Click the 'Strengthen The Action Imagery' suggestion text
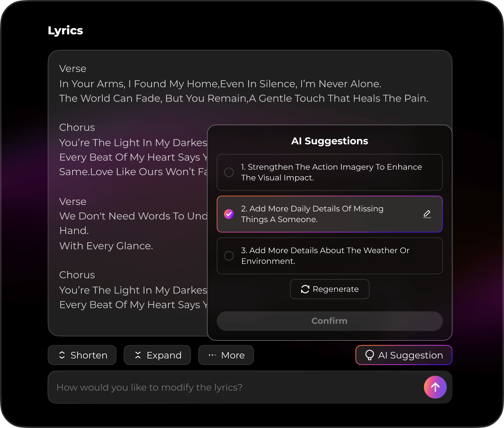Image resolution: width=504 pixels, height=428 pixels. coord(331,172)
